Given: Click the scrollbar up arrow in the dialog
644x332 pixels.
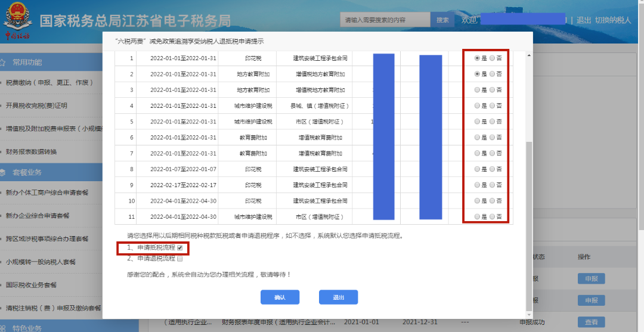Looking at the screenshot, I should coord(529,55).
